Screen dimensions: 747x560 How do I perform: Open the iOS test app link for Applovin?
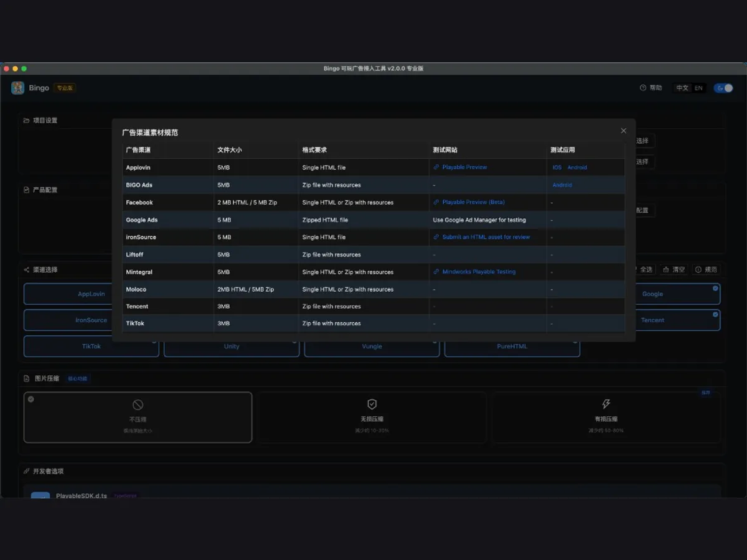click(x=557, y=167)
